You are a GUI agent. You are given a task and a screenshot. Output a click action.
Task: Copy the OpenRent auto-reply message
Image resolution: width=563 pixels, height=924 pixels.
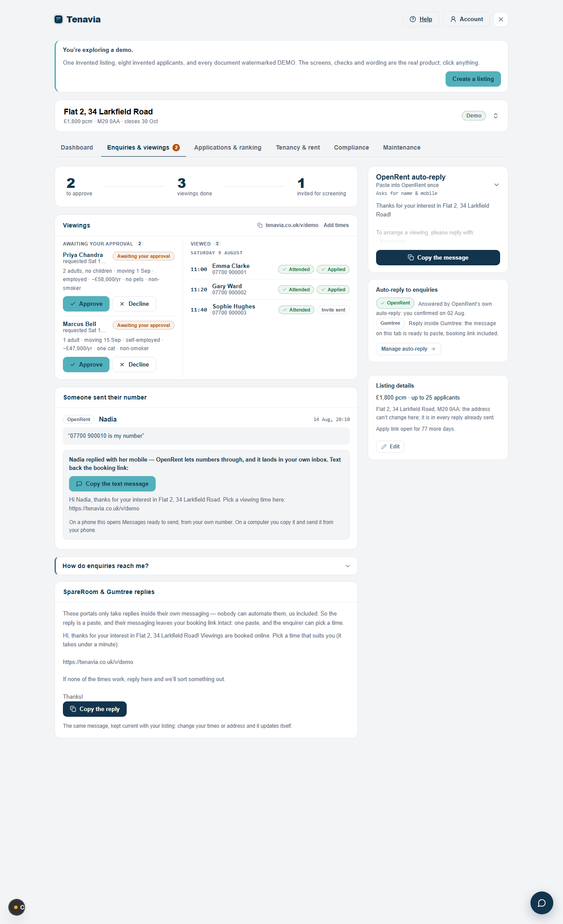click(438, 258)
